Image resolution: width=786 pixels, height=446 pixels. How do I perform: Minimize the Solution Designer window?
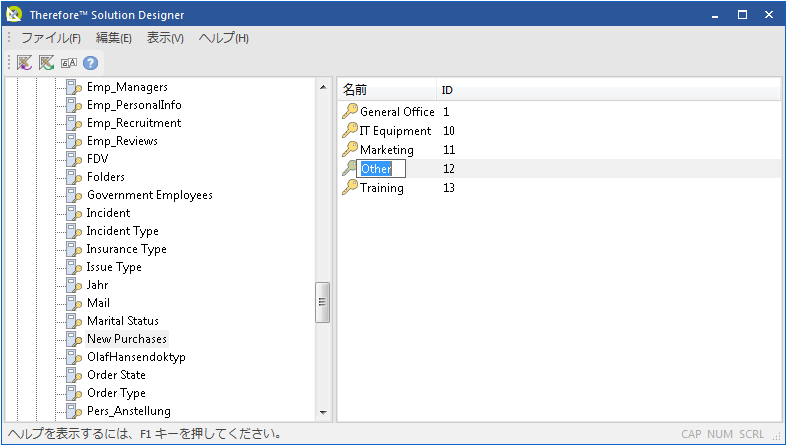coord(715,15)
